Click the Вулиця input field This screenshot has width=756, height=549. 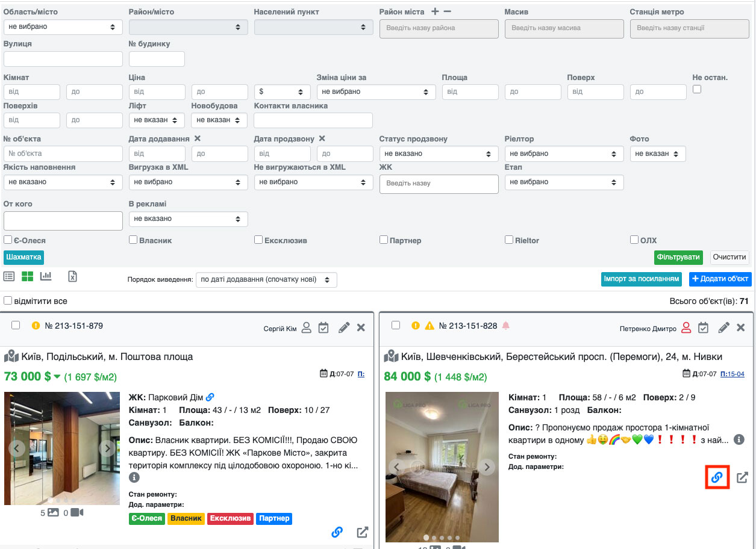pos(63,59)
